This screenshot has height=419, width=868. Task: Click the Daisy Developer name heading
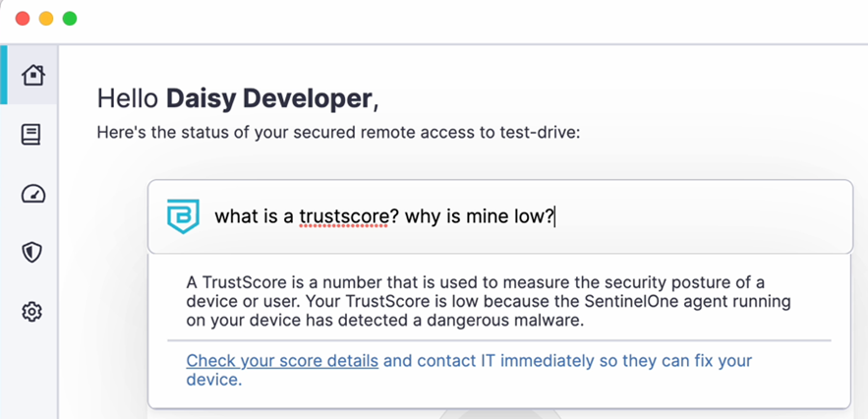click(x=269, y=98)
